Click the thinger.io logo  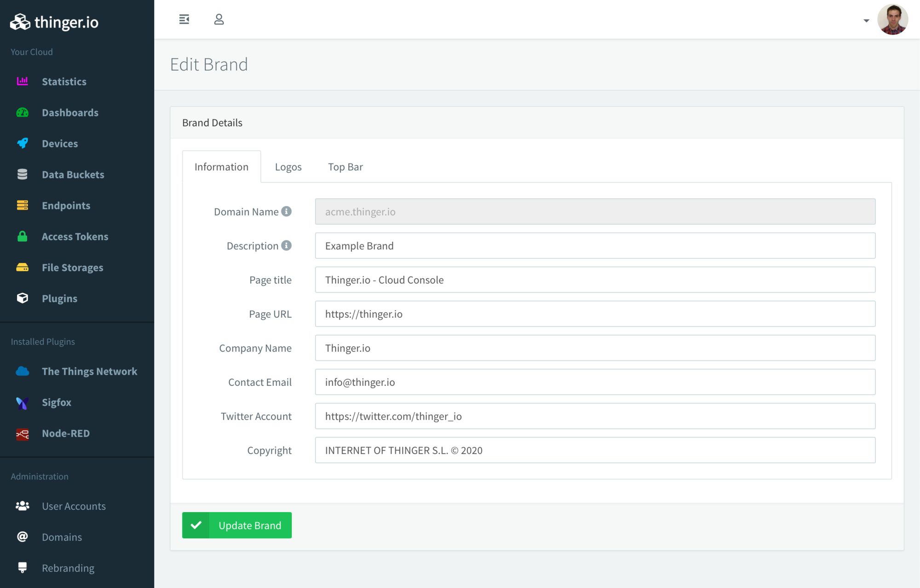point(54,22)
